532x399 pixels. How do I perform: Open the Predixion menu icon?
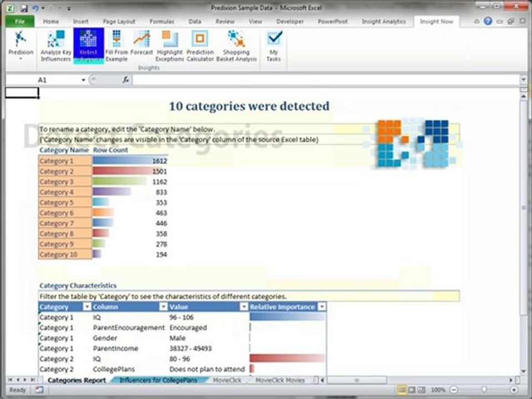click(21, 45)
